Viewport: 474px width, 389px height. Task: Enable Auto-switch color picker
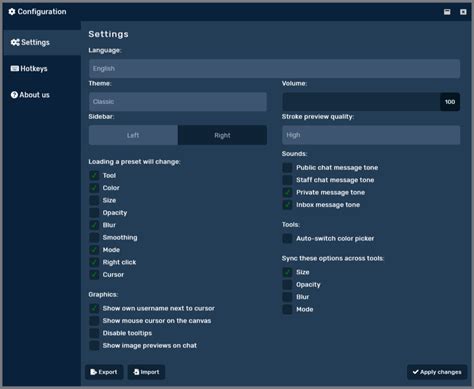(x=287, y=238)
